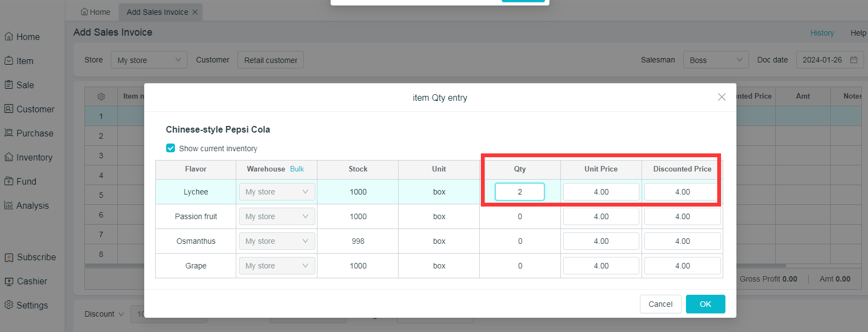The width and height of the screenshot is (868, 332).
Task: Click the Bulk warehouse link
Action: [297, 169]
